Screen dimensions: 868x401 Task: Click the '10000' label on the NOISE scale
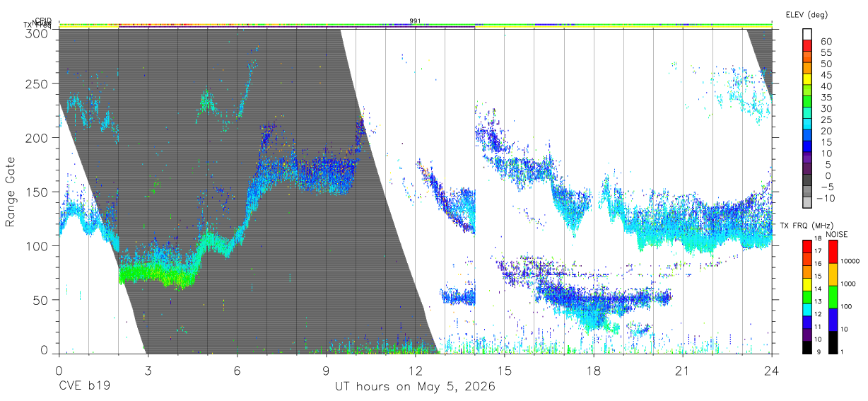tap(850, 262)
